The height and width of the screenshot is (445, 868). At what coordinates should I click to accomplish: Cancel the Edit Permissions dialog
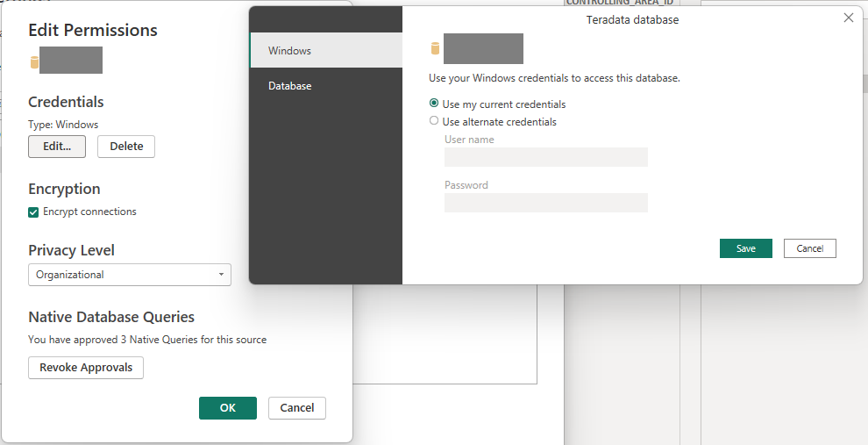(297, 408)
